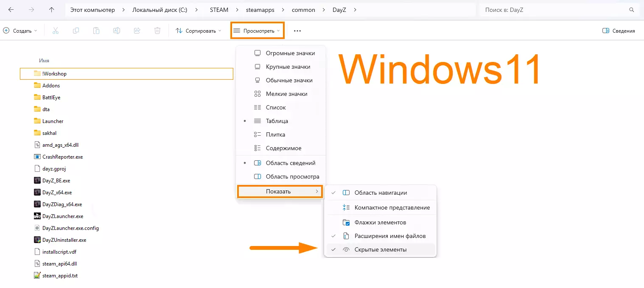
Task: Toggle Флажки элементов option
Action: [380, 222]
